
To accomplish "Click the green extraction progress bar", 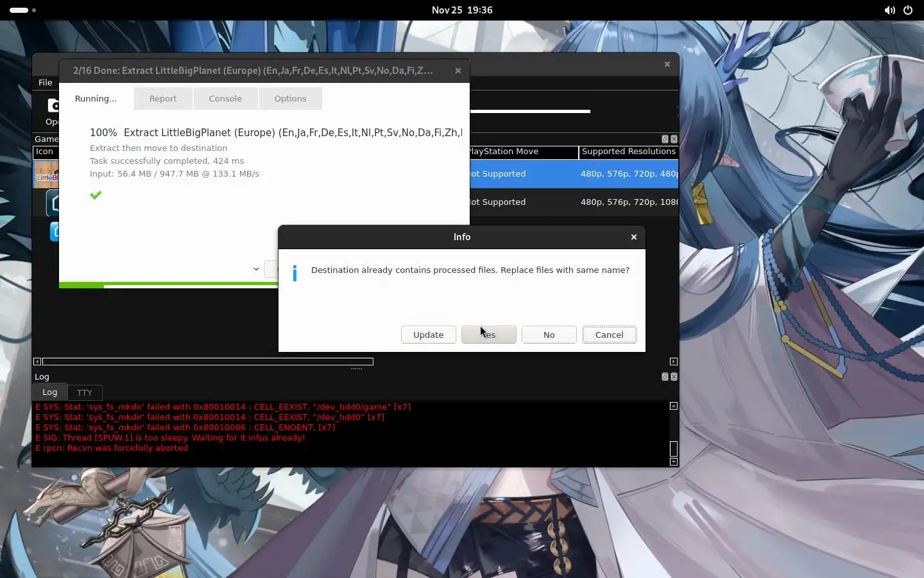I will pyautogui.click(x=169, y=285).
